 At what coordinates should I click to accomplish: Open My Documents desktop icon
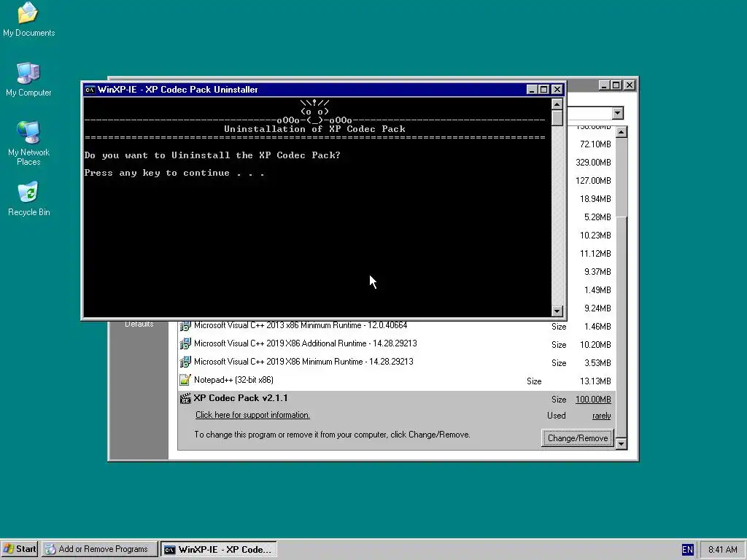click(28, 19)
